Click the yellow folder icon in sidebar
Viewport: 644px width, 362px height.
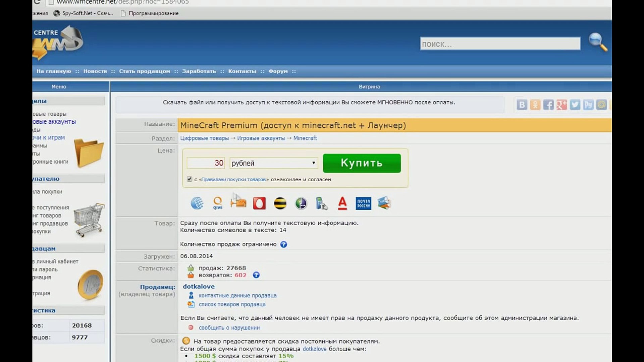pyautogui.click(x=89, y=153)
